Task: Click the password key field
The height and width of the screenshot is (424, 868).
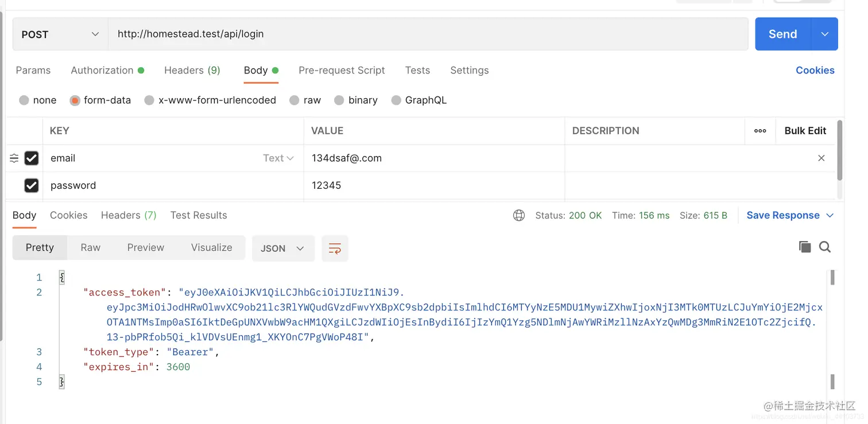Action: click(173, 185)
